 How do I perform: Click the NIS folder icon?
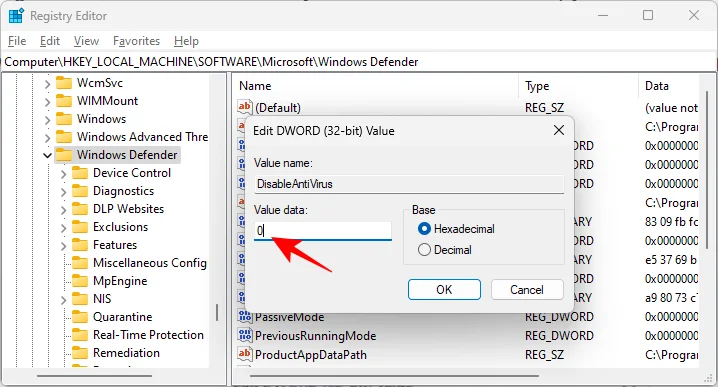tap(80, 299)
